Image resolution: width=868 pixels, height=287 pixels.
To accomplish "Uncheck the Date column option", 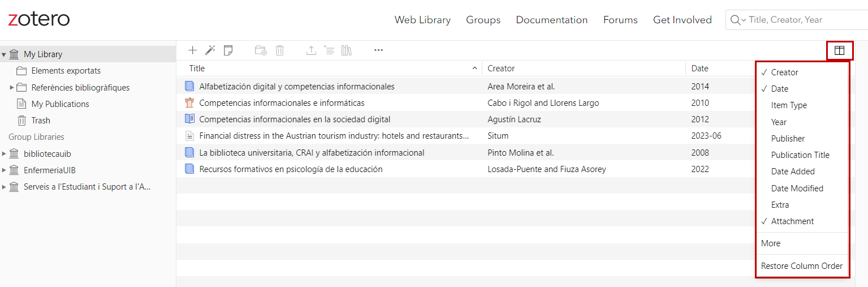I will pyautogui.click(x=802, y=89).
